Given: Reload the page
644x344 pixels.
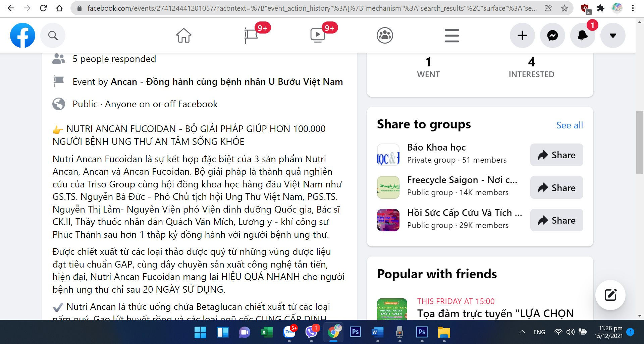Looking at the screenshot, I should [43, 8].
